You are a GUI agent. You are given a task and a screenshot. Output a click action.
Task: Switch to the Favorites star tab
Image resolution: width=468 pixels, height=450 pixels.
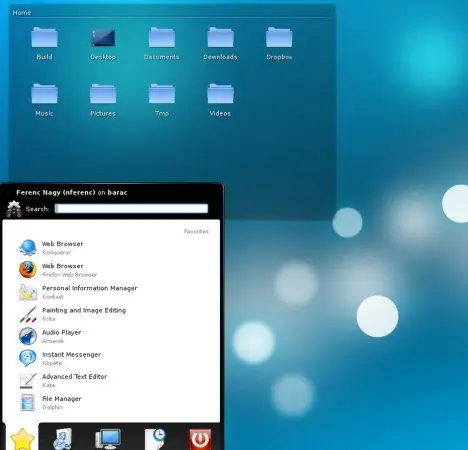pyautogui.click(x=22, y=438)
